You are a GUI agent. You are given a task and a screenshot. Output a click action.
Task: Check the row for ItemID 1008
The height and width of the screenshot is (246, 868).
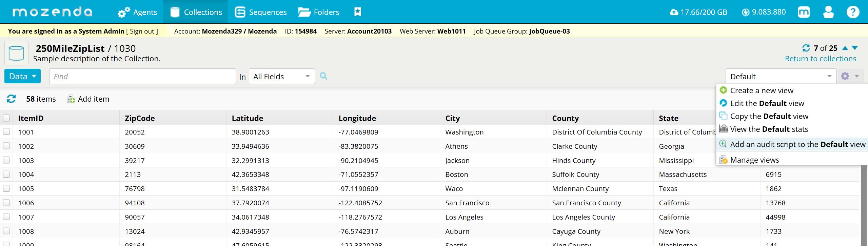pyautogui.click(x=6, y=231)
